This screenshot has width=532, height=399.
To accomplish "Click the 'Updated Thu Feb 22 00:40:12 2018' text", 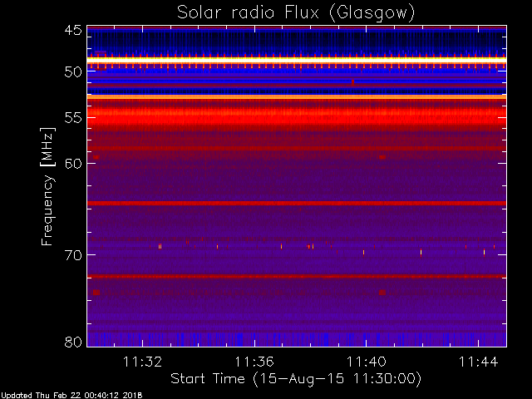I will click(71, 396).
